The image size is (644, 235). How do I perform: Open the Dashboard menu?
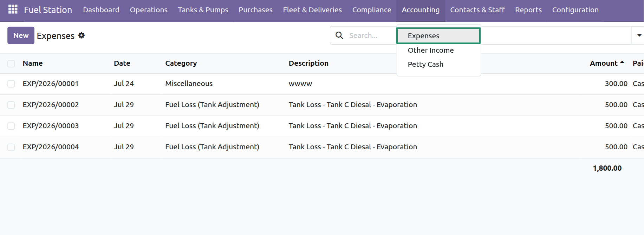pyautogui.click(x=101, y=10)
